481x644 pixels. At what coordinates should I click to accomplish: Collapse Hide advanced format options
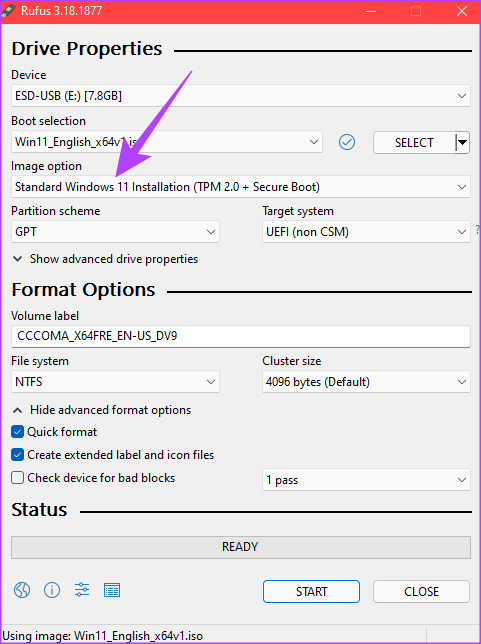102,410
